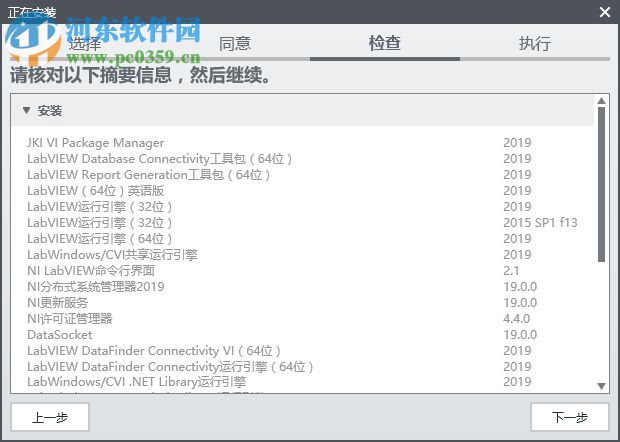620x442 pixels.
Task: Click the scrollbar down arrow
Action: click(601, 386)
